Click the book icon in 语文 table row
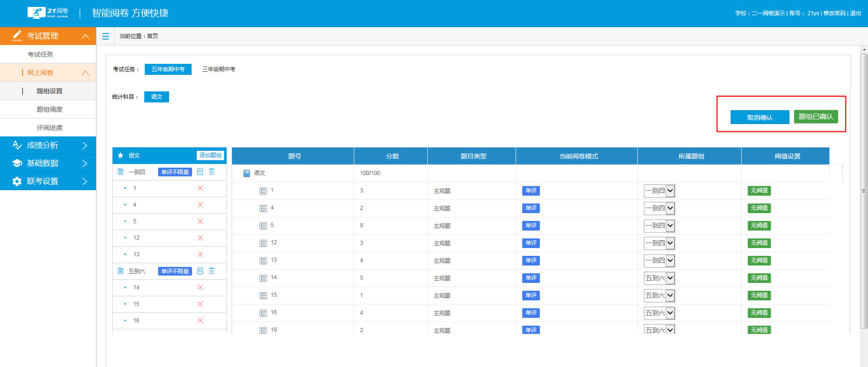The width and height of the screenshot is (868, 367). [x=247, y=173]
